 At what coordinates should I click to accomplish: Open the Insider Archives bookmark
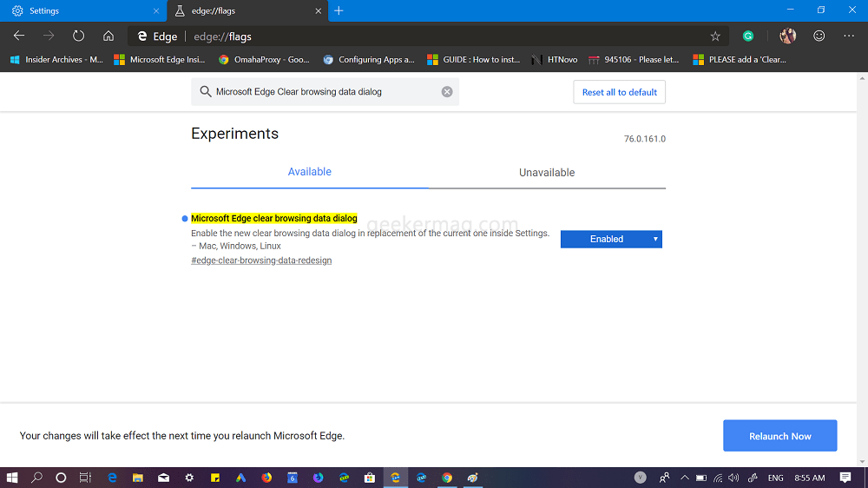coord(56,60)
